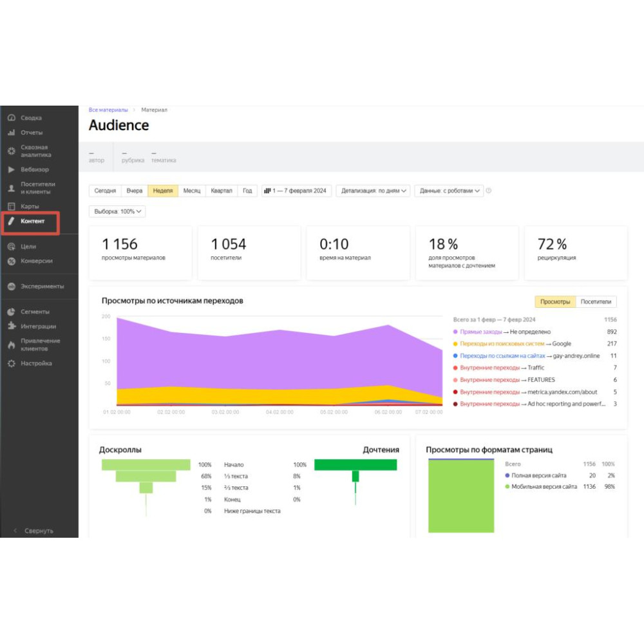Open the Настройка gear icon

[x=11, y=364]
